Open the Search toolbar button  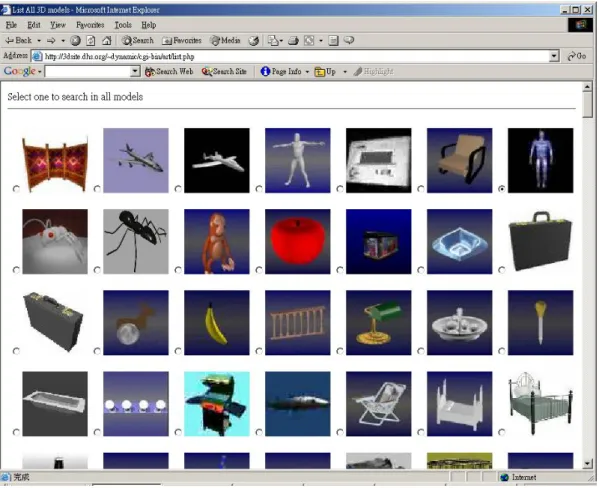pos(138,41)
